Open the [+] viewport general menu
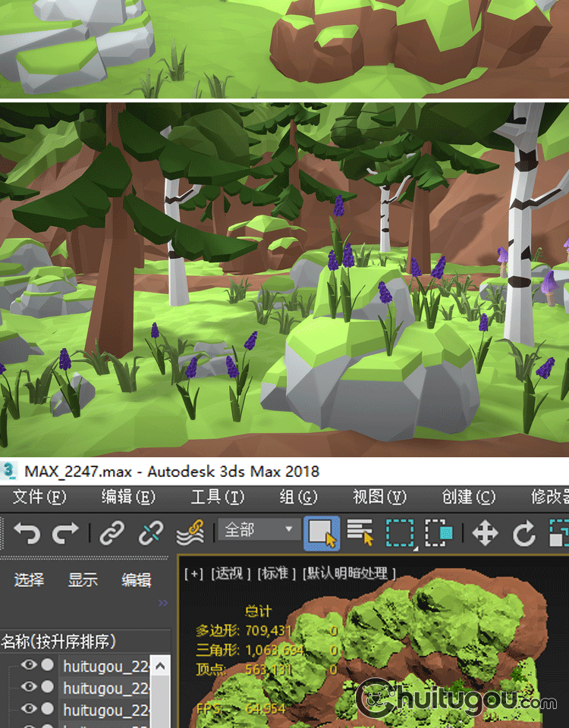 (x=194, y=573)
